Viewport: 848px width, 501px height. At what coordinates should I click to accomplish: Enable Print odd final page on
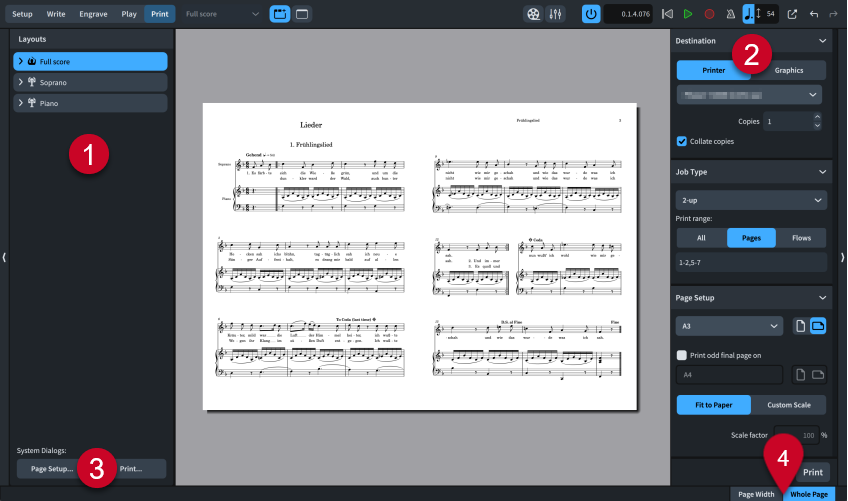click(682, 354)
